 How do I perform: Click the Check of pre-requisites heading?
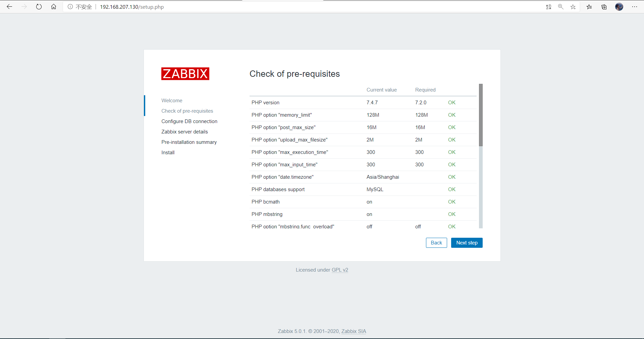(294, 74)
